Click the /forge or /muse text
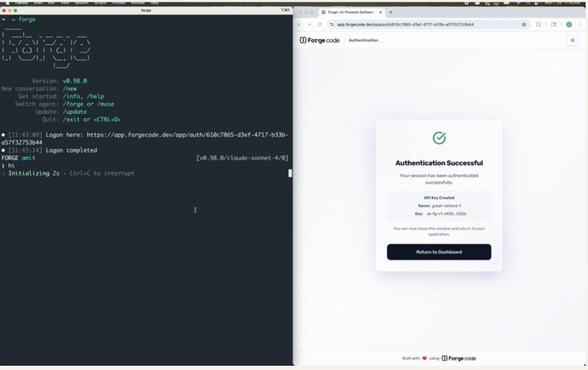 88,104
